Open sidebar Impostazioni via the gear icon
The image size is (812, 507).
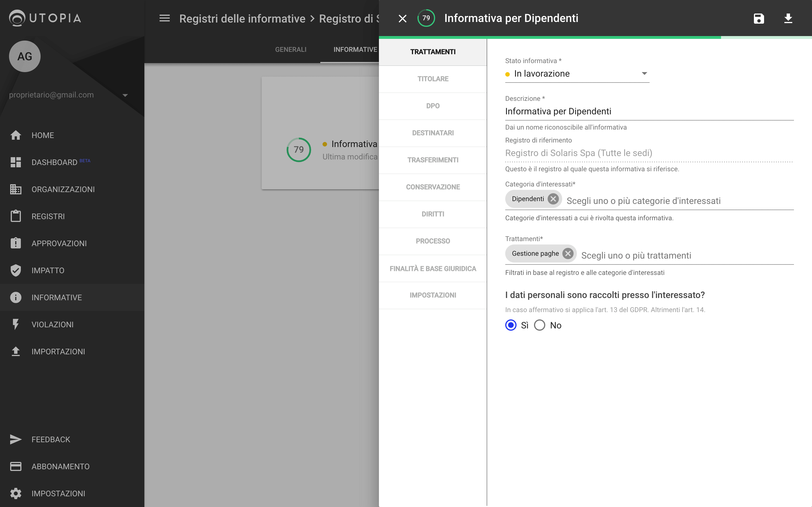pos(16,493)
